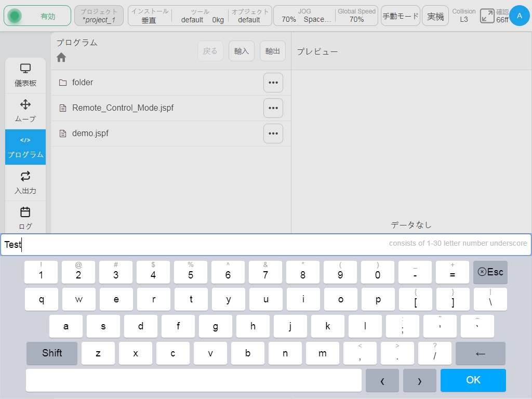Tap the left bracket key
532x399 pixels.
[416, 299]
